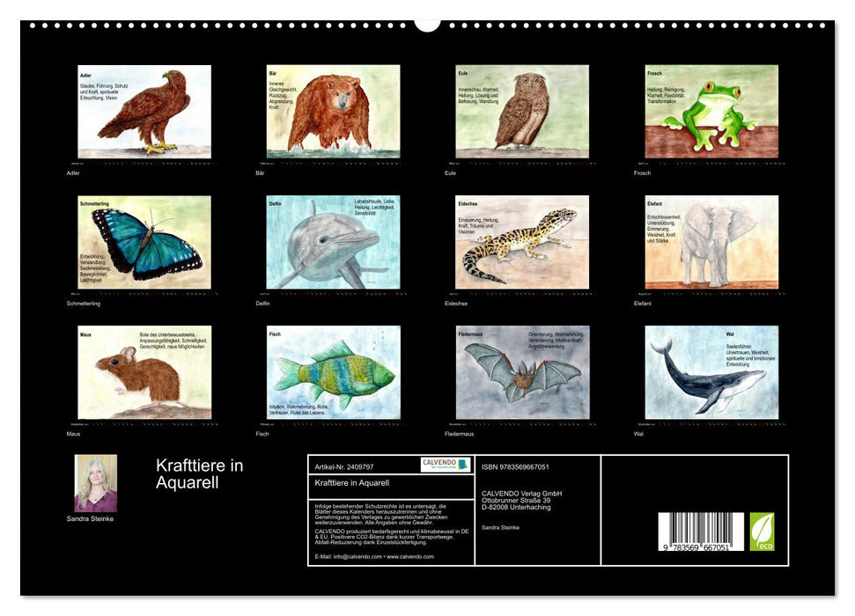Select the Eule owl painting thumbnail

pyautogui.click(x=522, y=112)
